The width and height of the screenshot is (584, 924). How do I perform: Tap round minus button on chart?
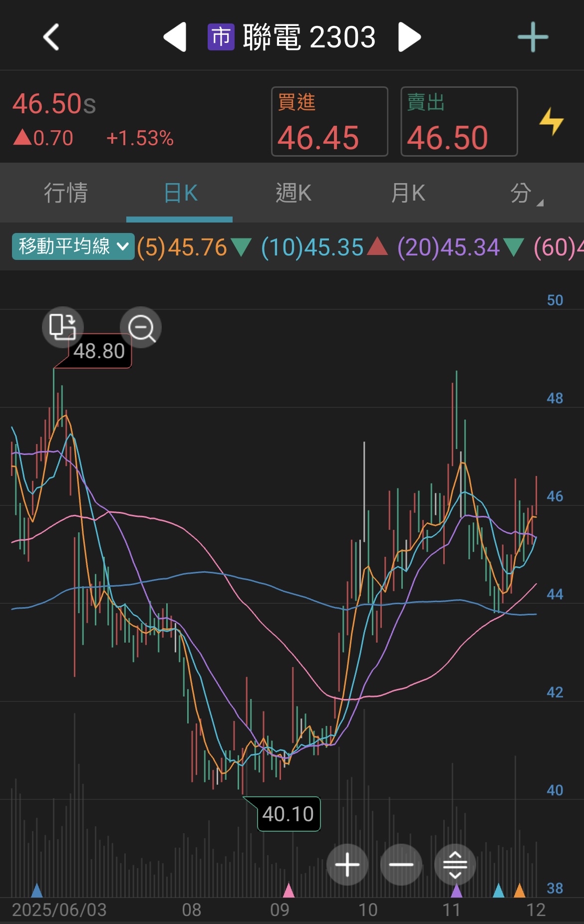click(x=401, y=865)
